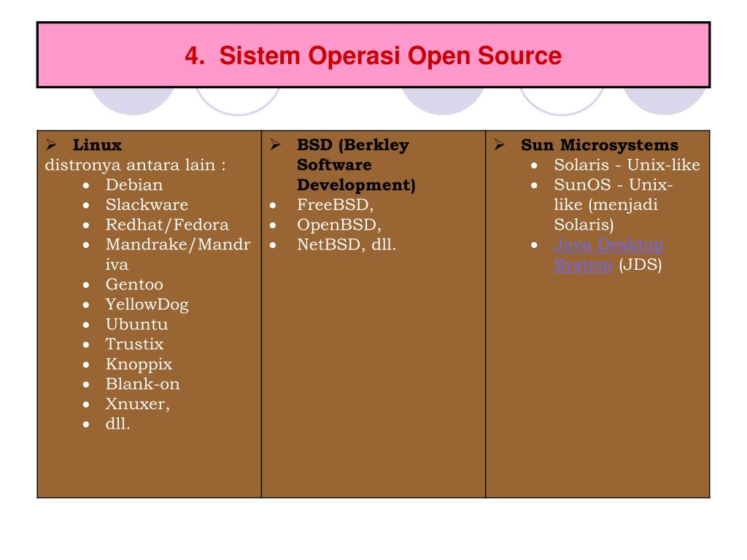Open the Java Desktop System link

pyautogui.click(x=608, y=254)
